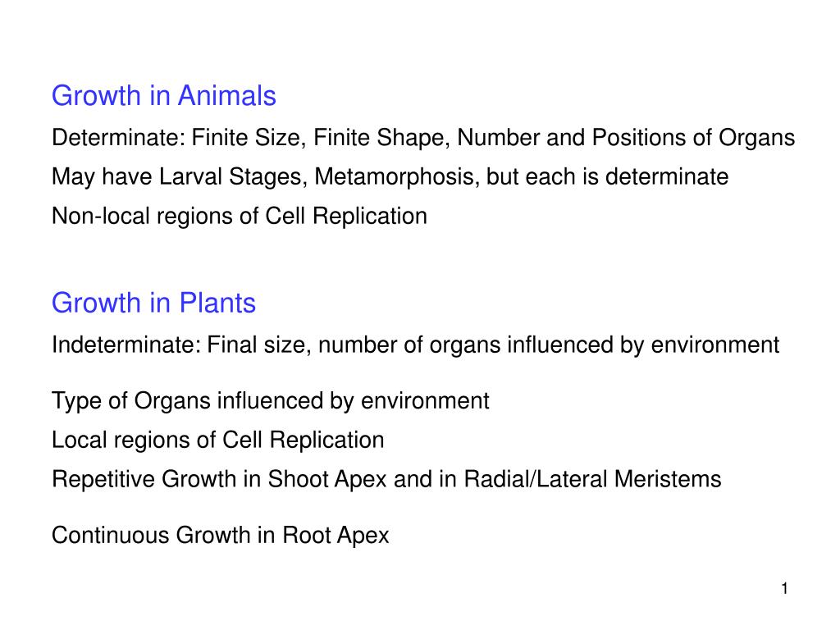Select the 'May have Larval Stages' line

(390, 177)
